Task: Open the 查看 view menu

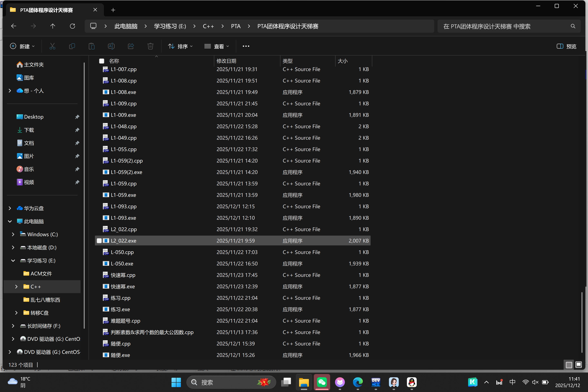Action: [x=216, y=46]
